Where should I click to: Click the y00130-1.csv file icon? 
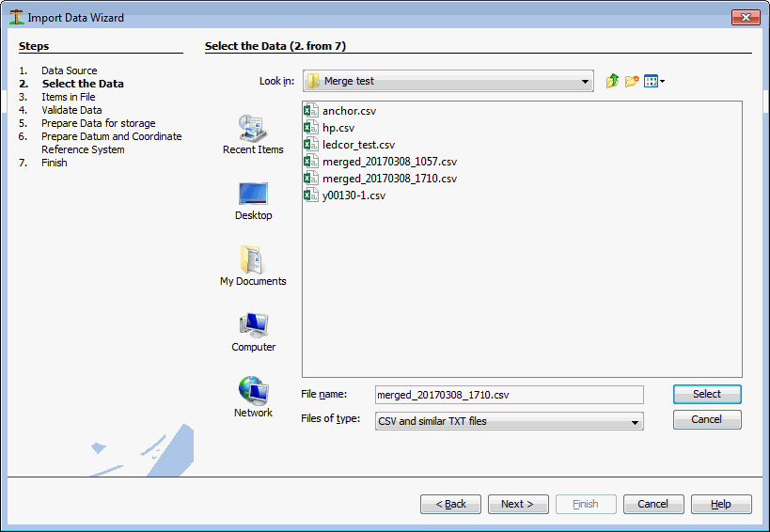point(311,196)
